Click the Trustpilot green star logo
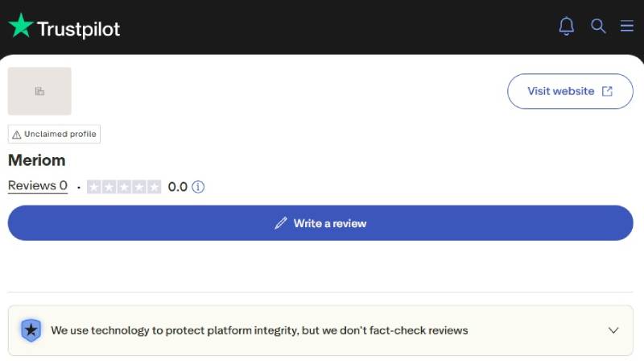644x361 pixels. pyautogui.click(x=21, y=26)
